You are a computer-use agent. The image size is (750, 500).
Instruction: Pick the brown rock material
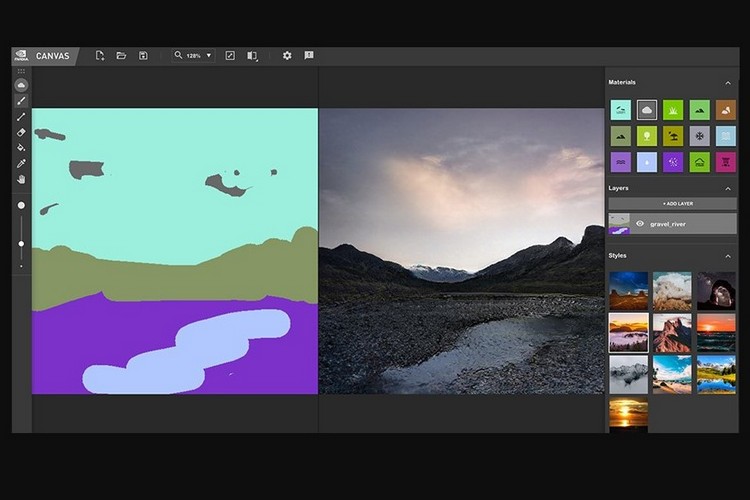tap(726, 110)
